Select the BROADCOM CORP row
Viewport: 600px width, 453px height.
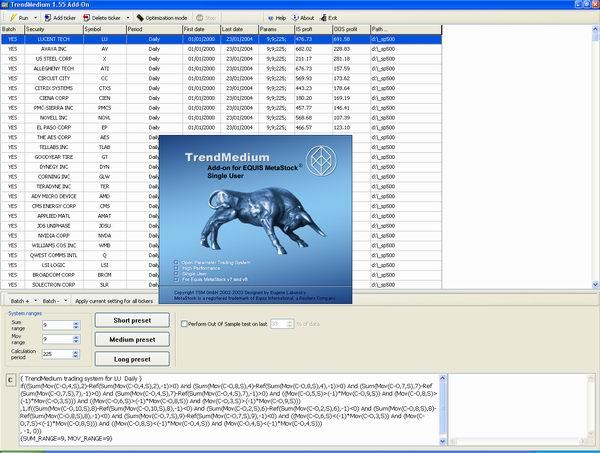[x=80, y=275]
